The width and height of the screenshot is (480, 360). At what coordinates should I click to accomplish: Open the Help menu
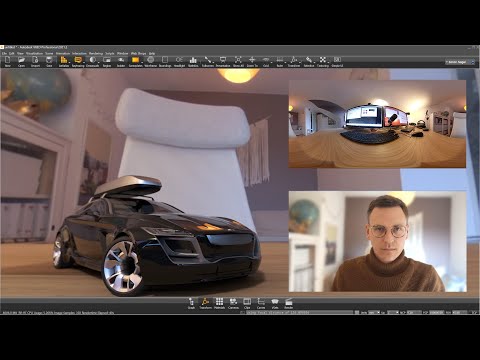152,53
